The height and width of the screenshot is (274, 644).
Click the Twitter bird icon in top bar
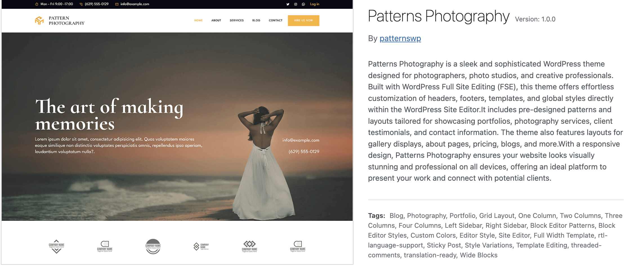[x=288, y=4]
